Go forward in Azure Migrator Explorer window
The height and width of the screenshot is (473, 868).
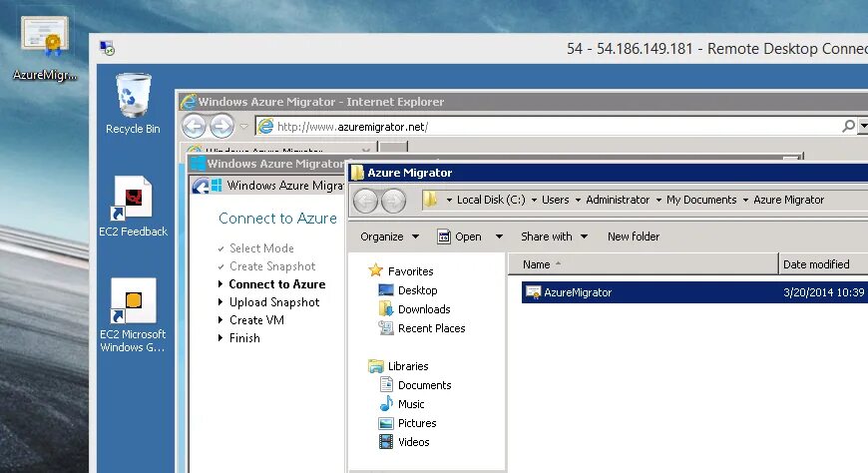tap(393, 201)
